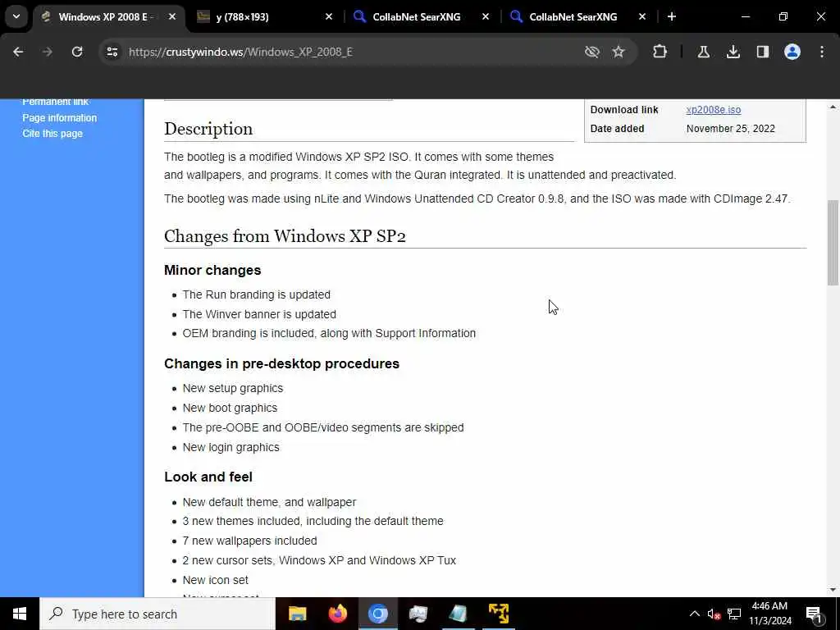Close the Windows XP 2008 E tab
Screen dimensions: 840x630
click(172, 17)
